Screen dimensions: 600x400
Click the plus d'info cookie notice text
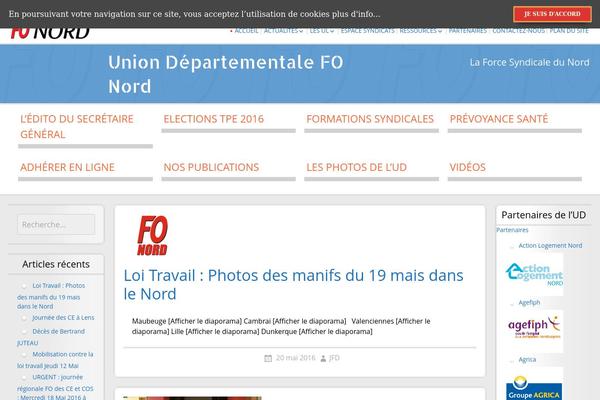356,14
